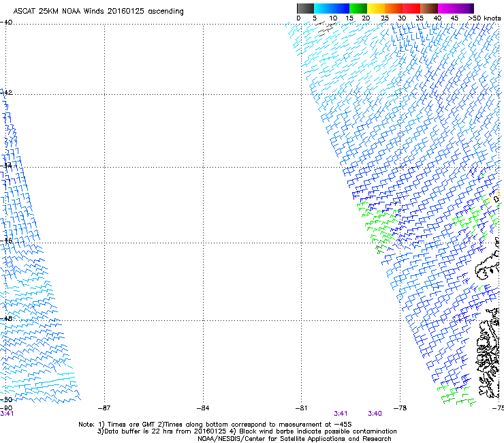Click the cyan 5-10 knots legend color
Image resolution: width=504 pixels, height=443 pixels.
(x=323, y=8)
